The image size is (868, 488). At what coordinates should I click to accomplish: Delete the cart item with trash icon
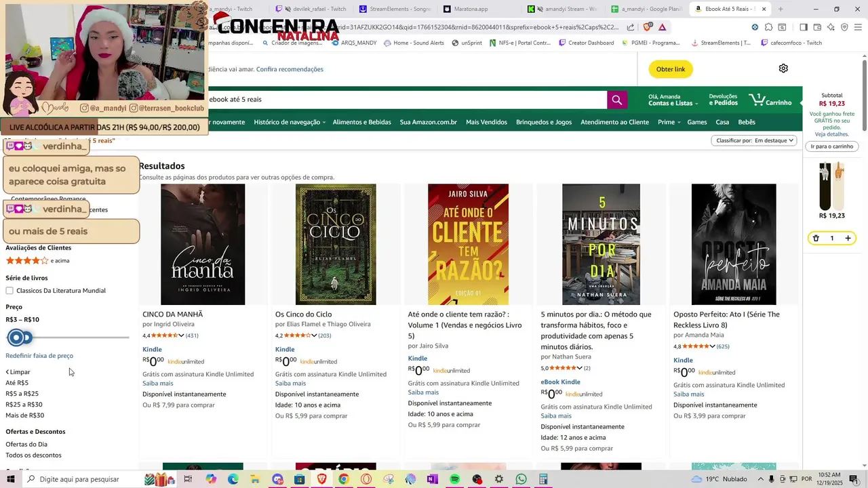[x=816, y=239]
